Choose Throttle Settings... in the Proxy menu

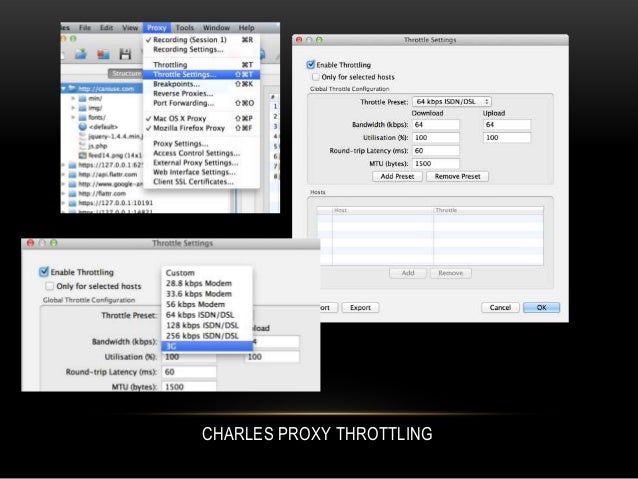[201, 74]
